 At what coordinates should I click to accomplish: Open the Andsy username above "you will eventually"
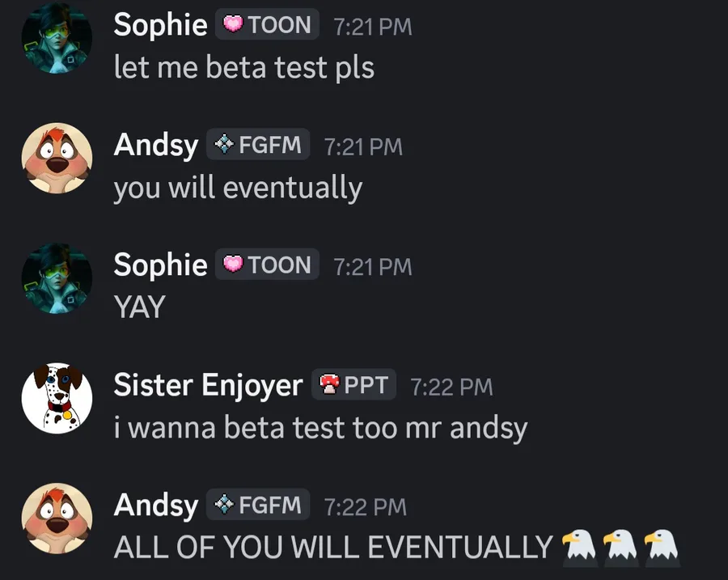click(x=155, y=146)
